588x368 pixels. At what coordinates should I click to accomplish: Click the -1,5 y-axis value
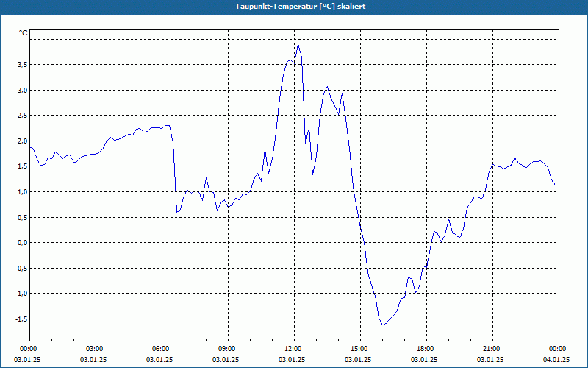pos(21,319)
